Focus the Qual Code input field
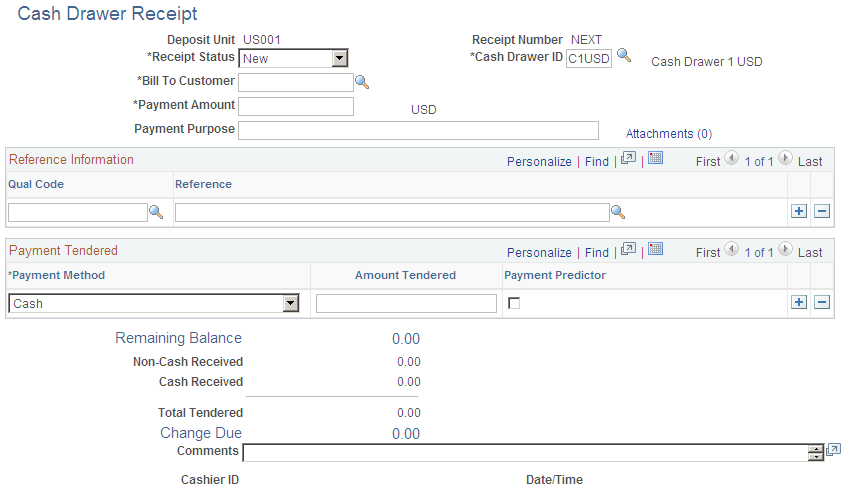The height and width of the screenshot is (495, 844). [78, 213]
